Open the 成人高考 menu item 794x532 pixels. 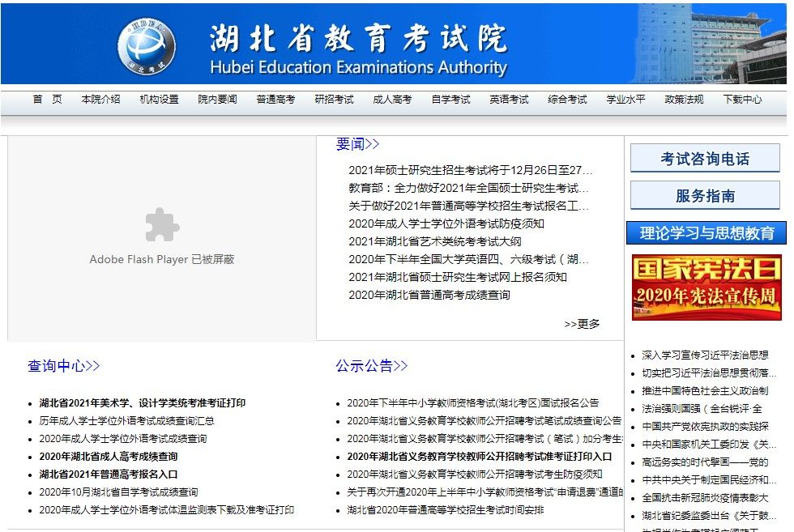click(392, 100)
